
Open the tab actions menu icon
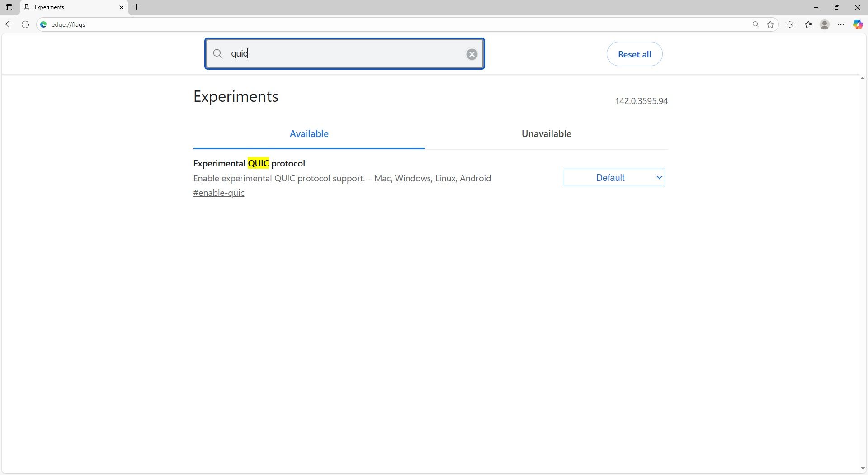(x=9, y=7)
